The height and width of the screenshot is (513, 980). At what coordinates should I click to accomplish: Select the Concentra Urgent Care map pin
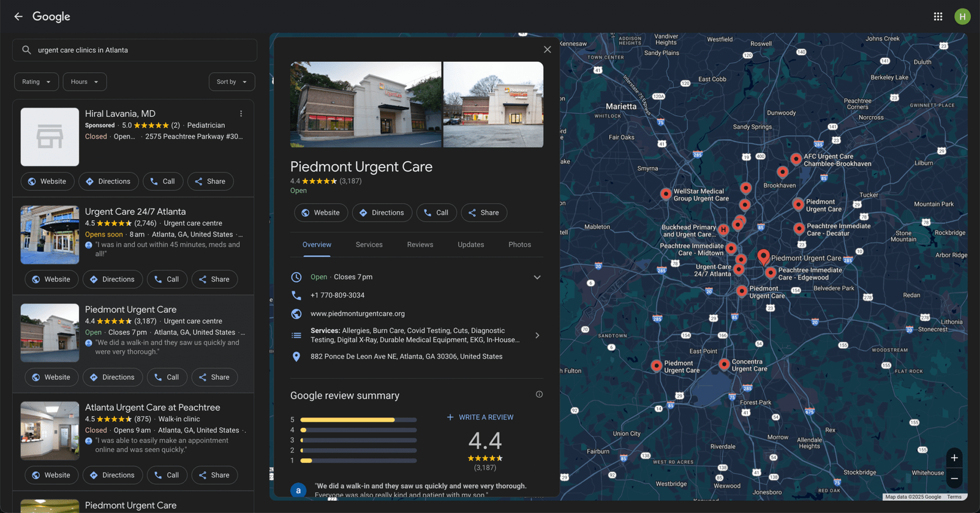click(x=724, y=364)
